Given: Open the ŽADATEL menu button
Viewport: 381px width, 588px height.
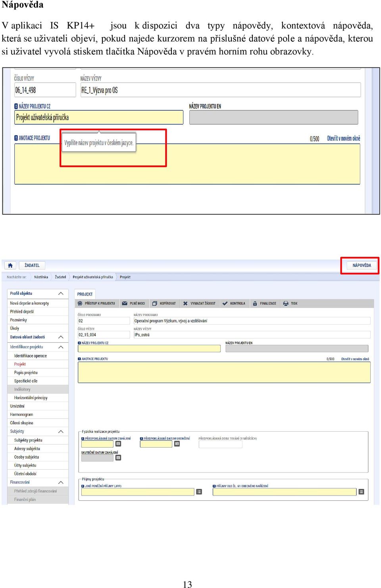Looking at the screenshot, I should point(32,265).
